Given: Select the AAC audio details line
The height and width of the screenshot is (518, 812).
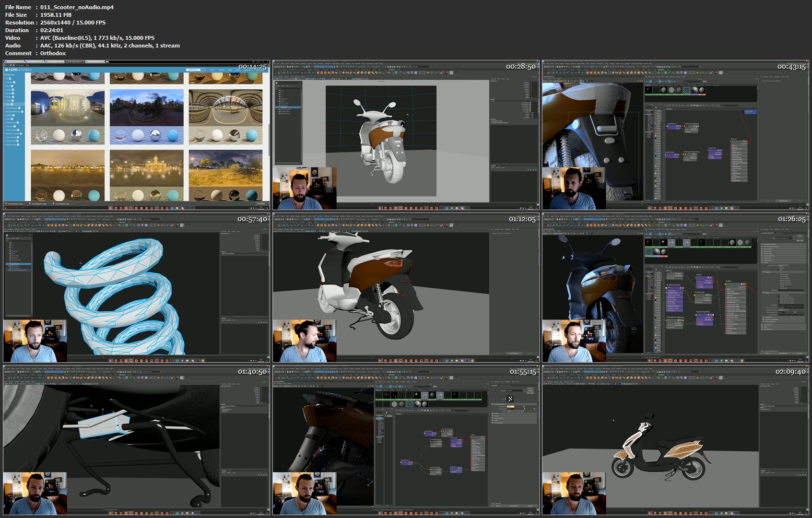Looking at the screenshot, I should click(110, 46).
